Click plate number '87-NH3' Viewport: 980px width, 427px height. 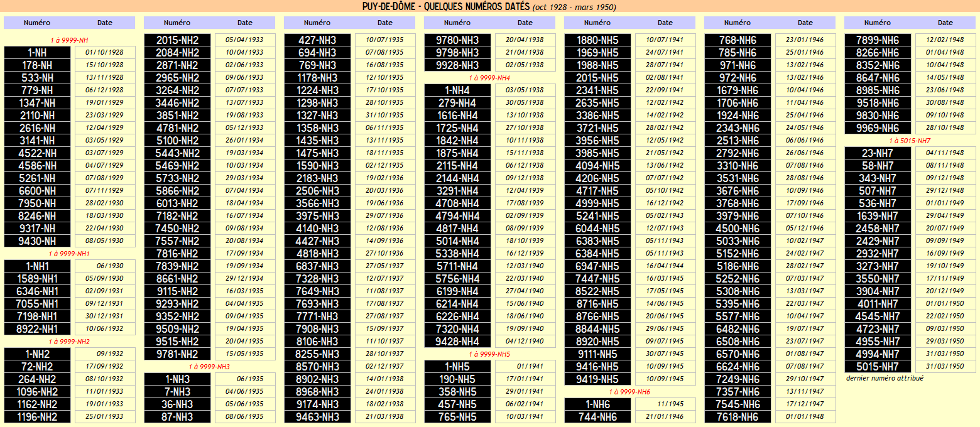(177, 417)
